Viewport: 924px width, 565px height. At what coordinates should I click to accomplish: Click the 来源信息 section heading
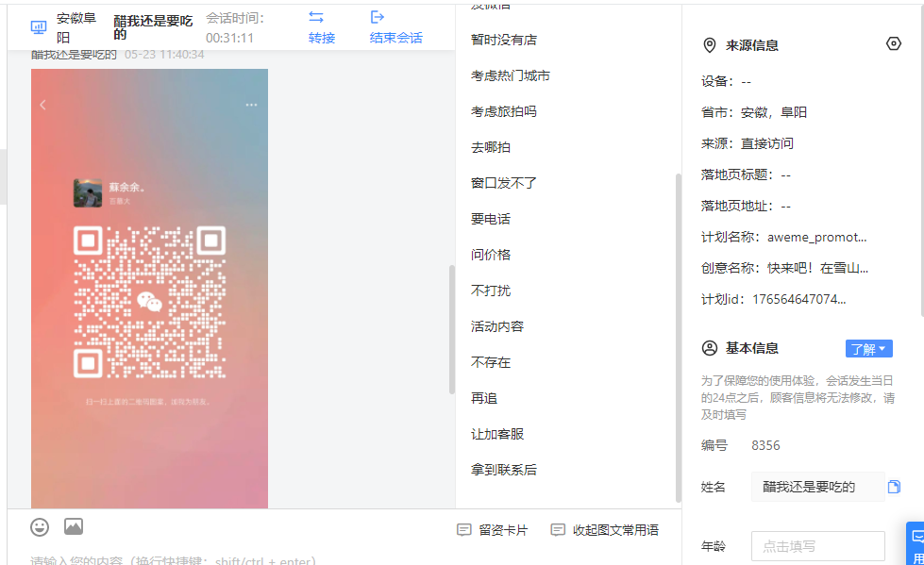tap(752, 45)
